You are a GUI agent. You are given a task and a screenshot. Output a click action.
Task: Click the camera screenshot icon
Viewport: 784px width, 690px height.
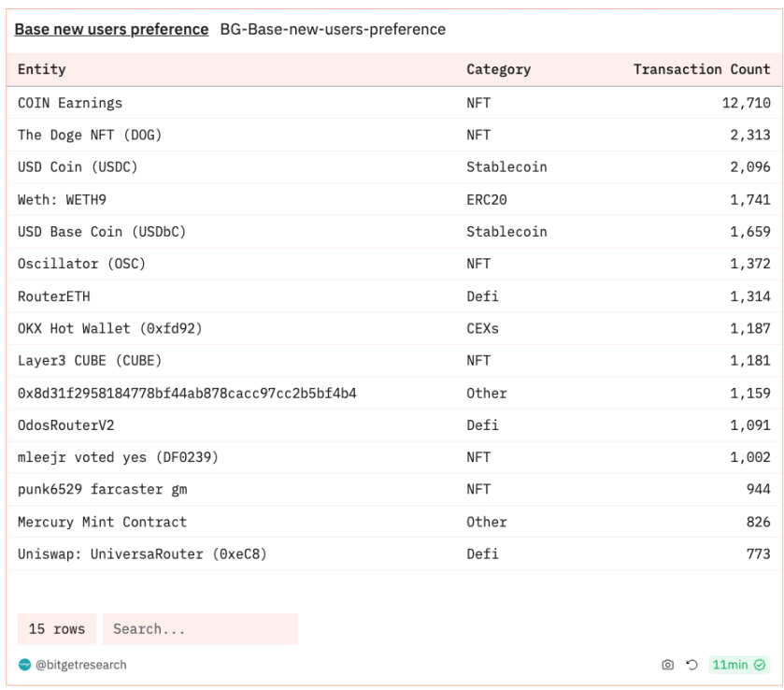(x=667, y=665)
